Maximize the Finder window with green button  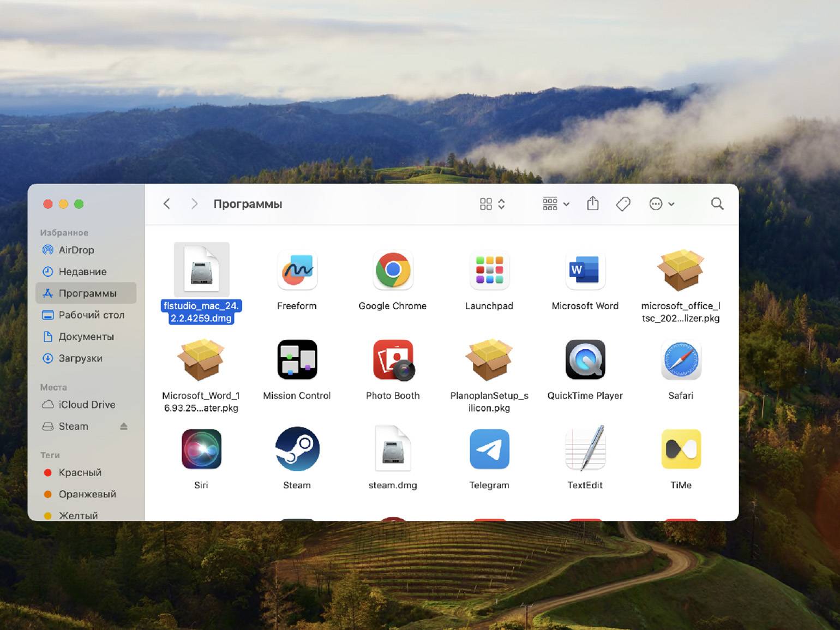pos(79,204)
